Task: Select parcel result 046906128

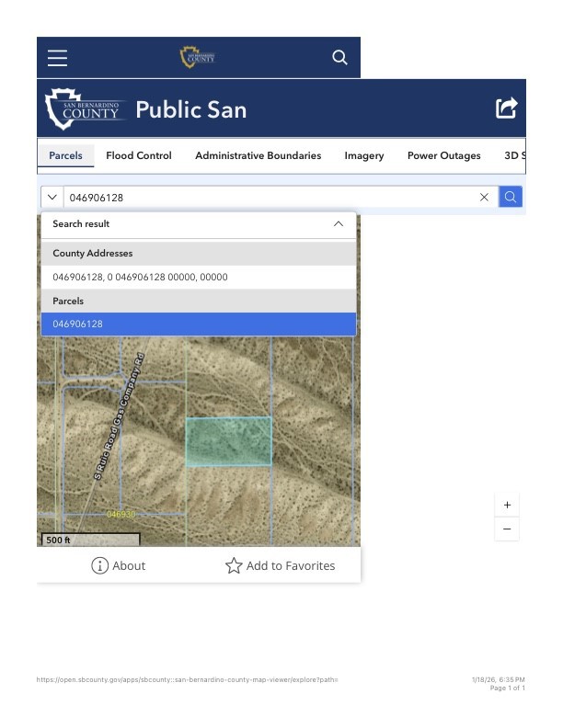Action: coord(198,324)
